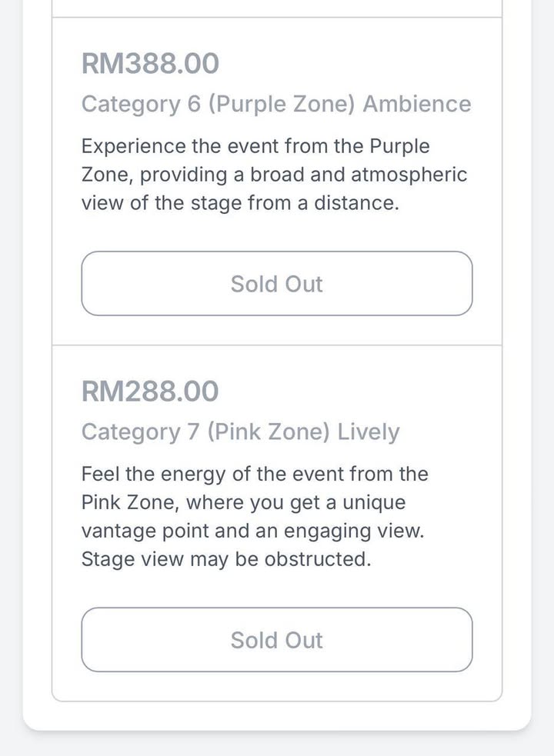Viewport: 554px width, 756px height.
Task: Click the word Lively in Category 7 heading
Action: [368, 431]
